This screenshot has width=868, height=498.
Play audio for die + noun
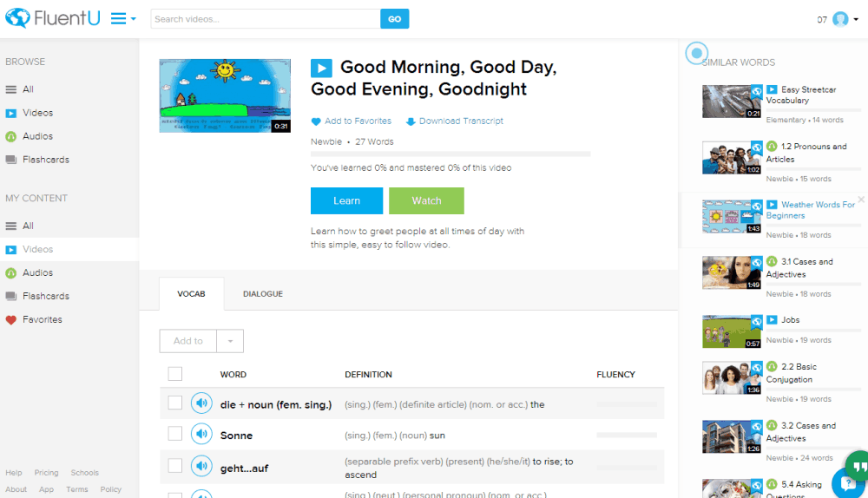coord(201,403)
